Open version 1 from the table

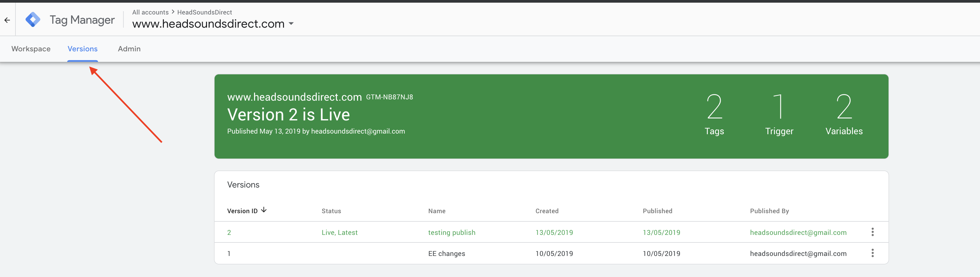(229, 253)
